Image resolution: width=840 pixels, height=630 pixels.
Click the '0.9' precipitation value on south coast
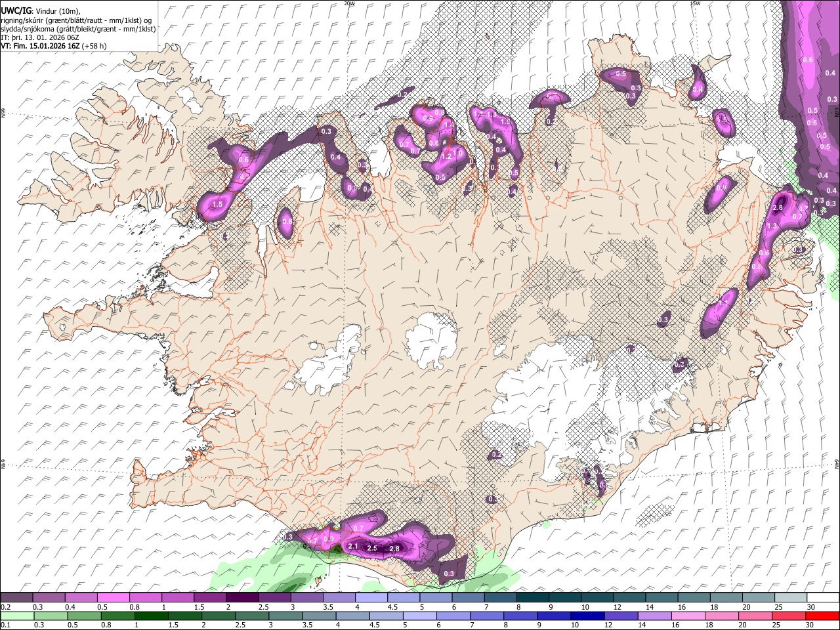tap(329, 539)
